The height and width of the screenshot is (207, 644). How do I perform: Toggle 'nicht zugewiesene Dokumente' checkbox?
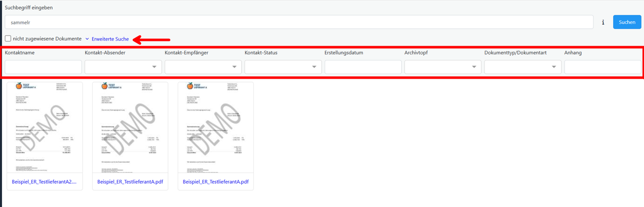8,39
